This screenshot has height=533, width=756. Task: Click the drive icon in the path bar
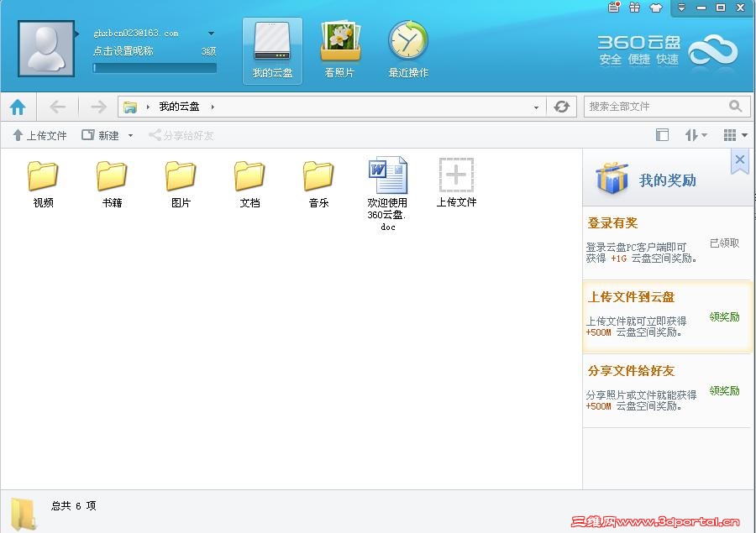[129, 107]
